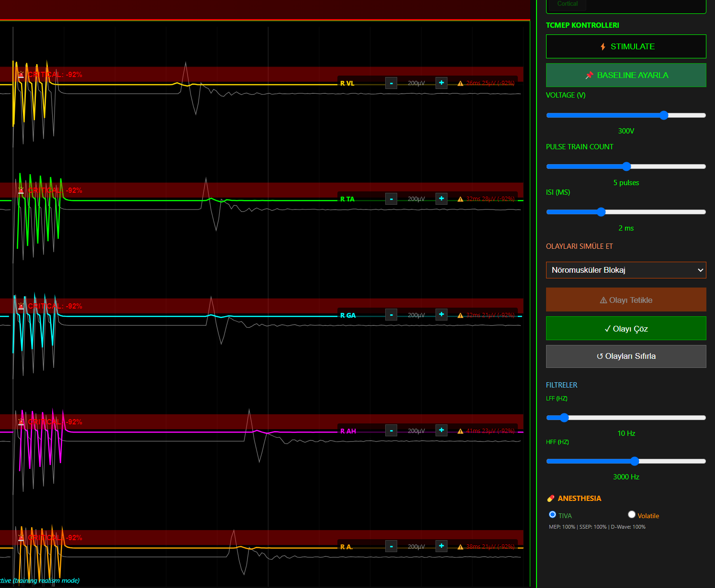The height and width of the screenshot is (588, 715).
Task: Click the checkmark icon on Olayı Çöz
Action: (x=608, y=329)
